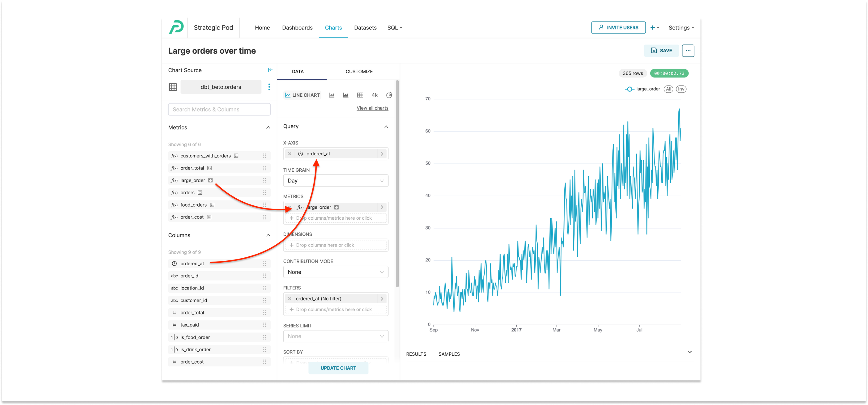The image size is (868, 405).
Task: Switch to the table chart icon
Action: [360, 95]
